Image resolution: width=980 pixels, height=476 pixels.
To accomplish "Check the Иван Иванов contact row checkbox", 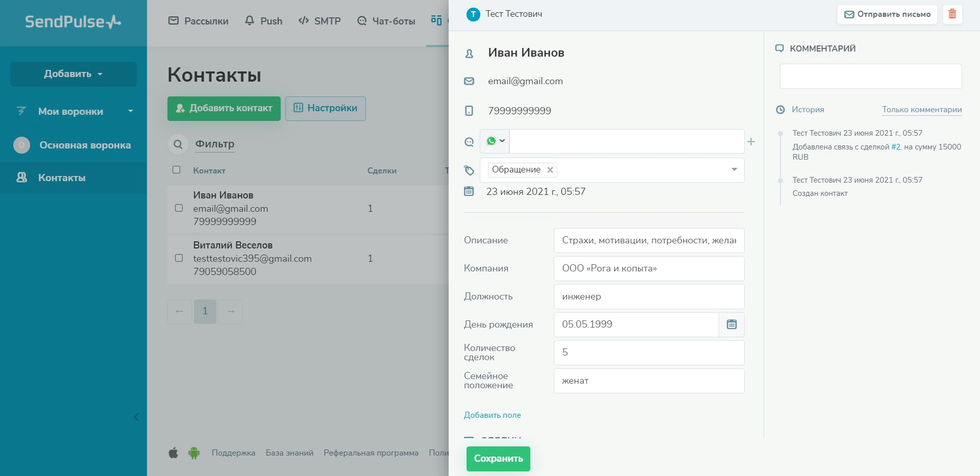I will click(x=179, y=208).
